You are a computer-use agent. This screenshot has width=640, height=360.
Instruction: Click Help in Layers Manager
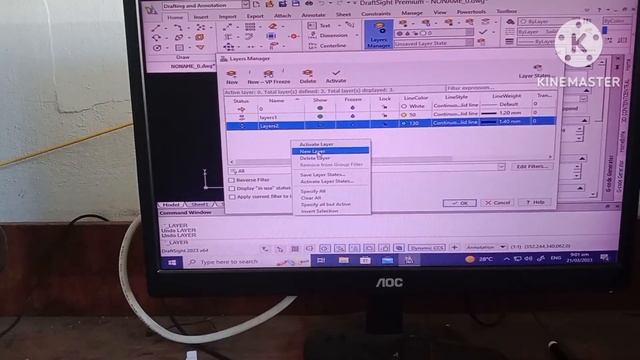[535, 202]
